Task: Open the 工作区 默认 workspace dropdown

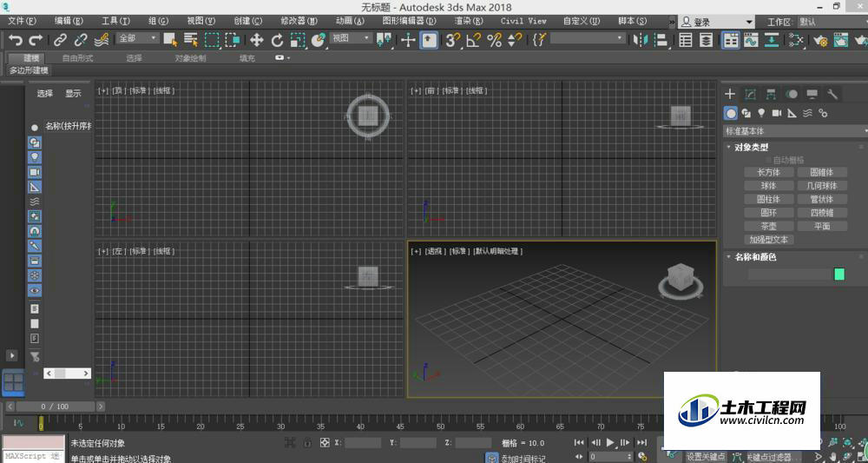Action: (x=832, y=23)
